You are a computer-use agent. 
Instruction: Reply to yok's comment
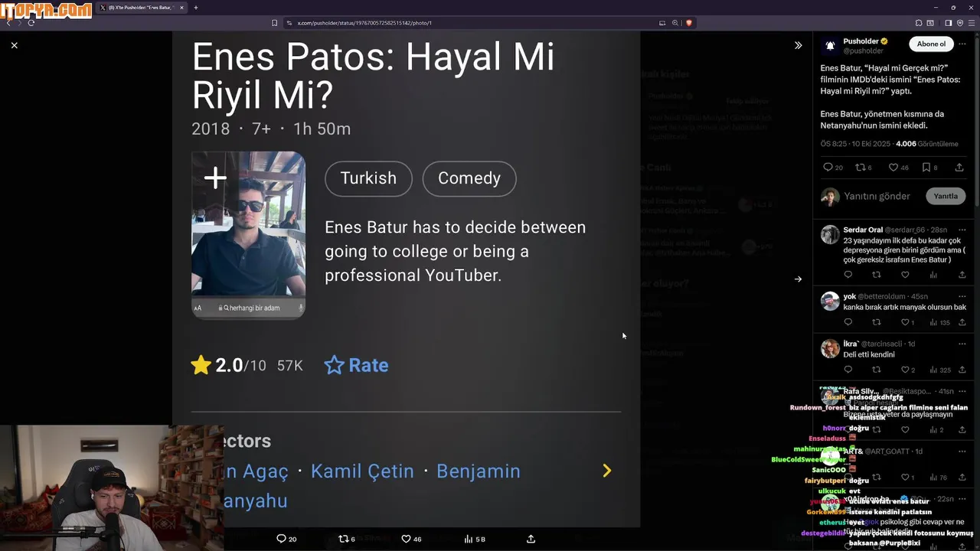point(848,322)
